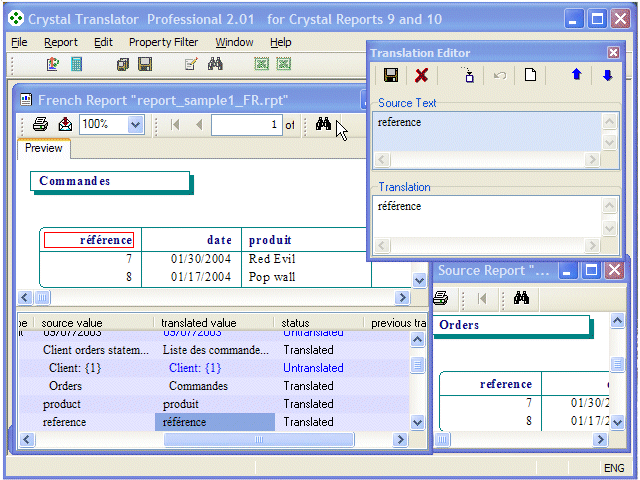Close the Translation Editor panel

(613, 53)
